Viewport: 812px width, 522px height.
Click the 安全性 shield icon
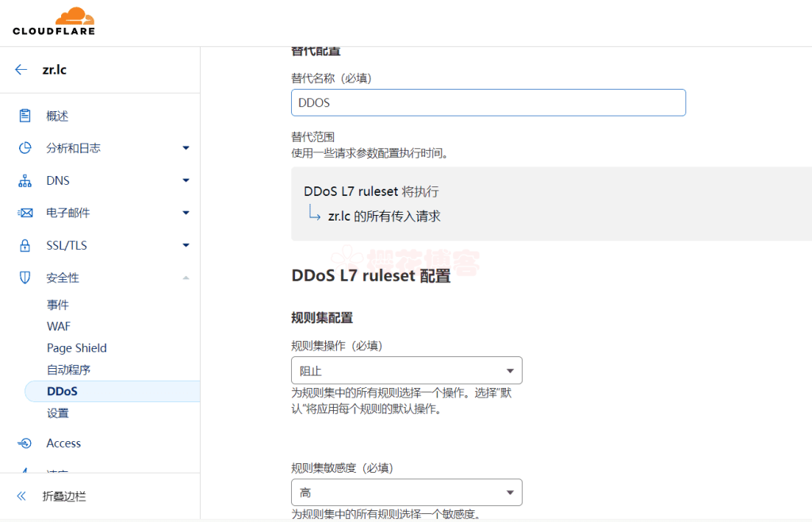tap(25, 277)
